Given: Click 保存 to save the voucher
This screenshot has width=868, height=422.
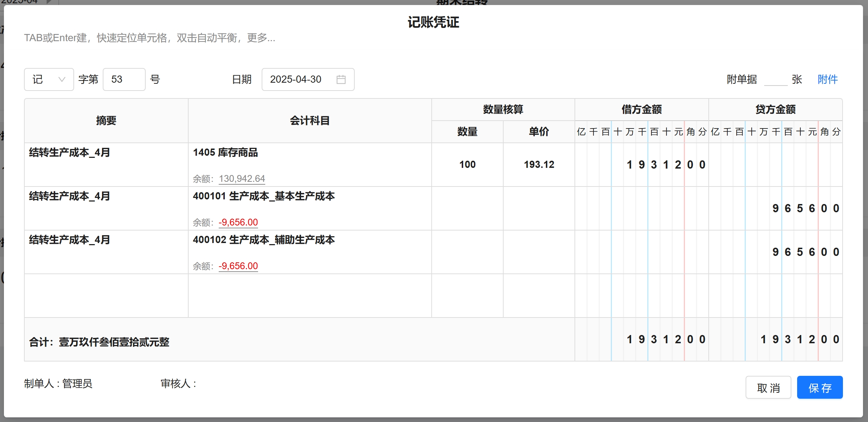Looking at the screenshot, I should [x=819, y=387].
